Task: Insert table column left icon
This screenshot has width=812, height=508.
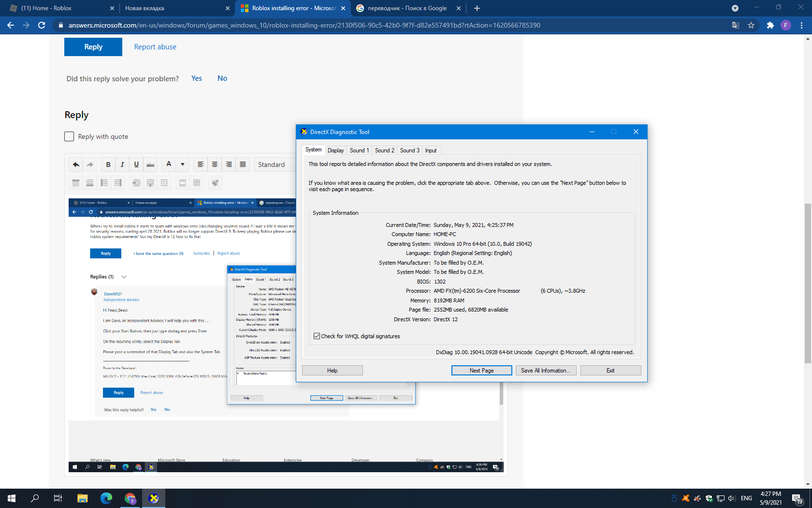Action: point(104,183)
